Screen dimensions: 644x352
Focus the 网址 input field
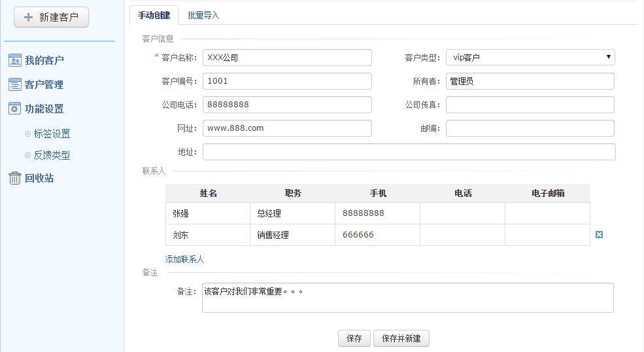coord(287,128)
